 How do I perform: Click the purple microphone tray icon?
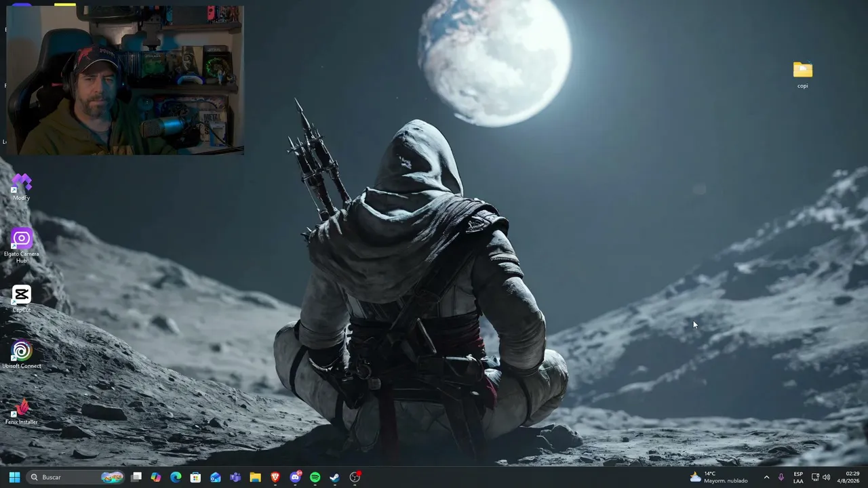coord(781,477)
